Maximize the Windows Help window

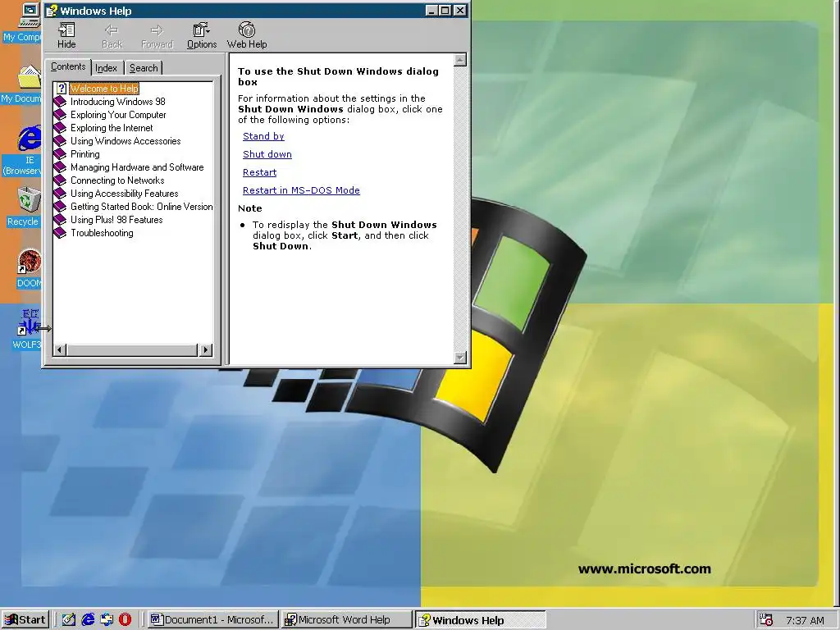click(x=445, y=10)
